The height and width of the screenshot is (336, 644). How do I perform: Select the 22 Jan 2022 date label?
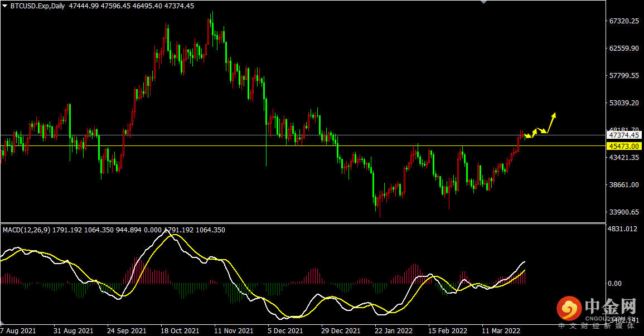(x=394, y=330)
